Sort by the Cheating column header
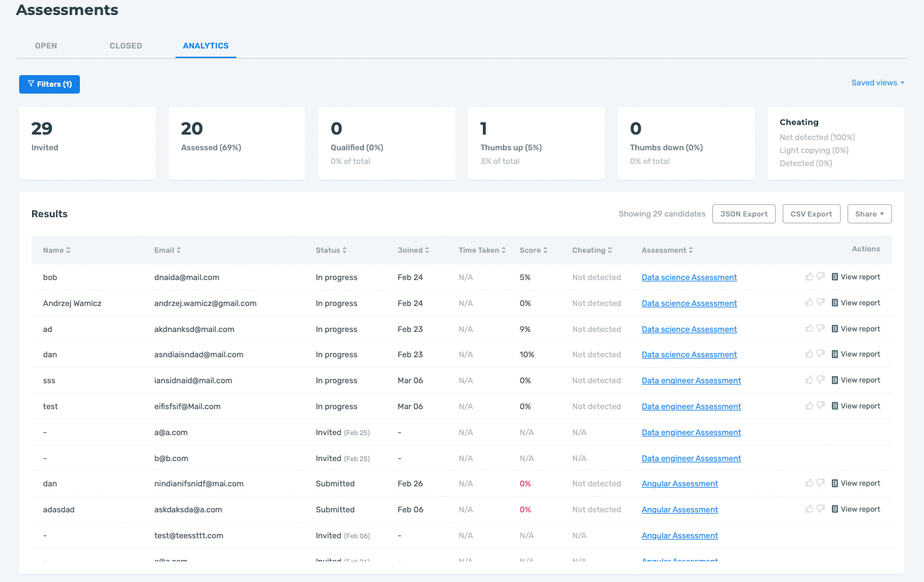The height and width of the screenshot is (582, 924). point(591,250)
